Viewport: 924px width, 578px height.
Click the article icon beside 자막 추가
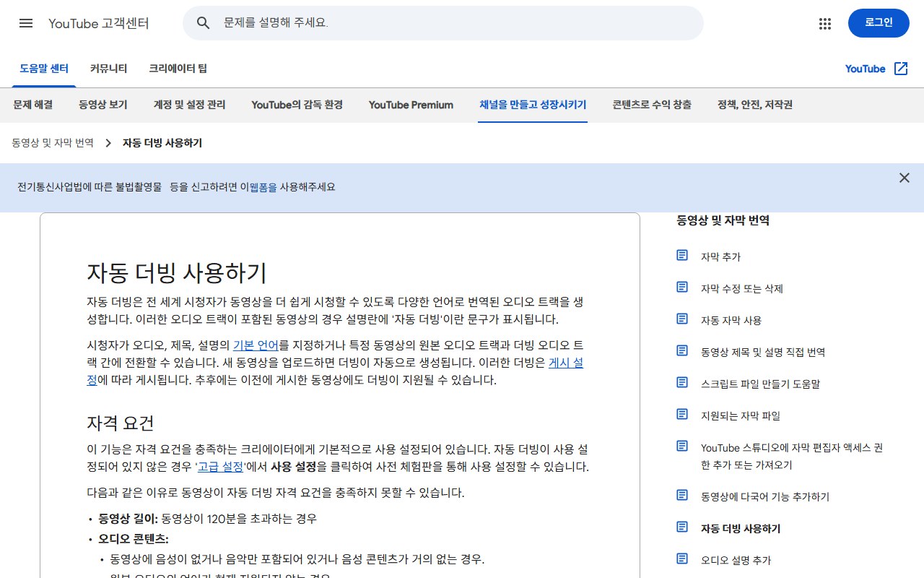tap(682, 256)
